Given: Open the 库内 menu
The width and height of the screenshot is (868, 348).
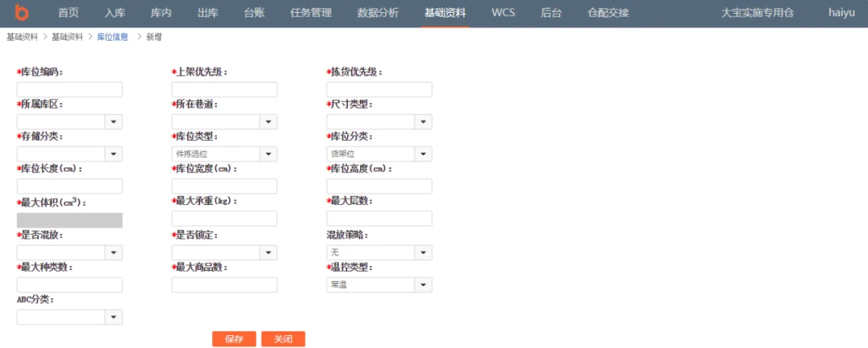Looking at the screenshot, I should click(x=161, y=13).
